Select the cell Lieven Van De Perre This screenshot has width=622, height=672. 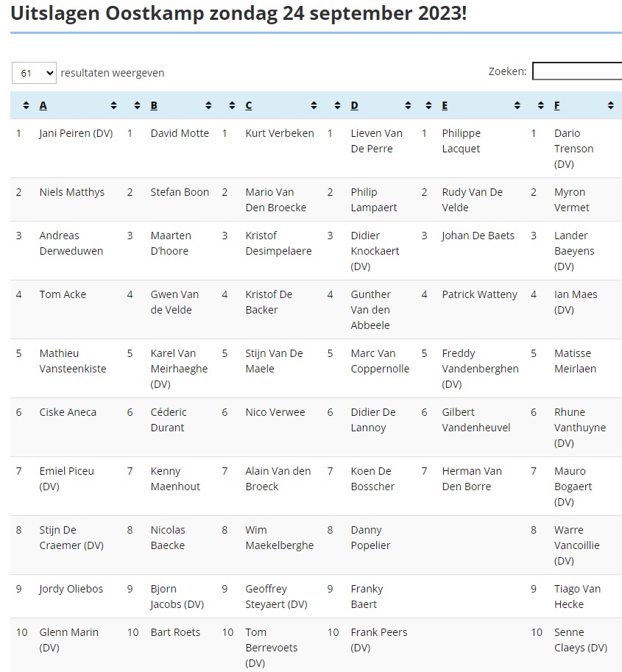pyautogui.click(x=376, y=141)
